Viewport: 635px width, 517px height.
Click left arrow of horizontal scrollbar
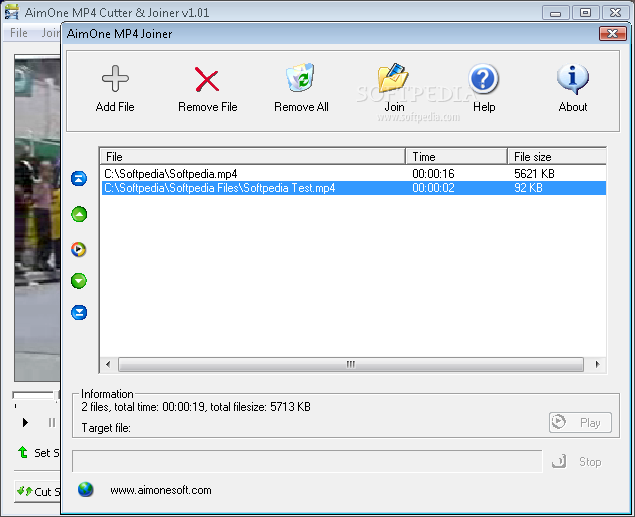pos(108,364)
